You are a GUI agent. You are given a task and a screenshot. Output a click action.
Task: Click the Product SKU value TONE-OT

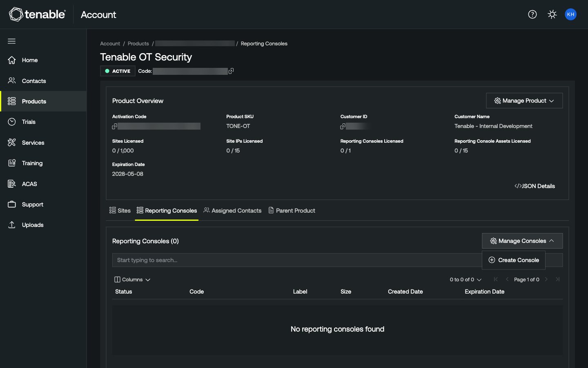coord(238,126)
